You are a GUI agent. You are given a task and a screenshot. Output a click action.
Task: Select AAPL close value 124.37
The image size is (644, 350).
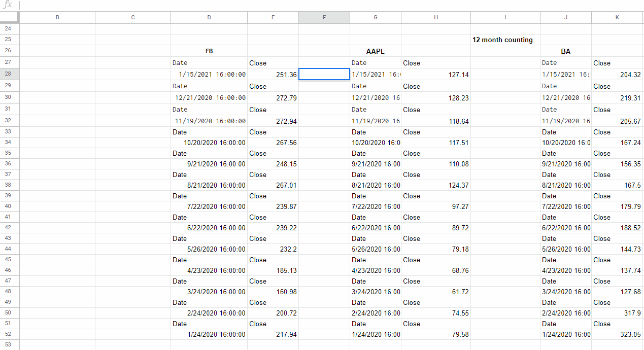pos(436,186)
